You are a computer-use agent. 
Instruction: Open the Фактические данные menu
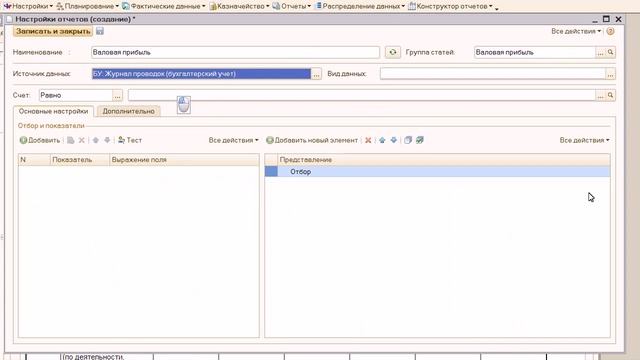(164, 6)
